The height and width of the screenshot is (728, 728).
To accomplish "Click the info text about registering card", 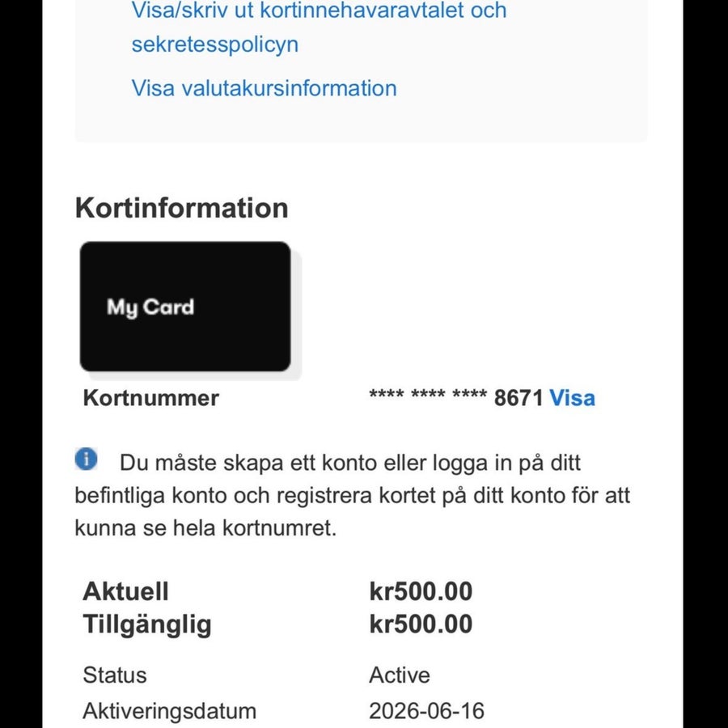I will pyautogui.click(x=353, y=495).
